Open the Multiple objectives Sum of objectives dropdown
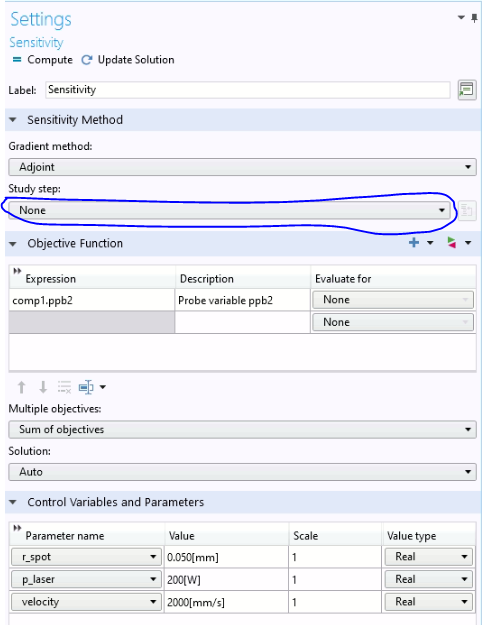The image size is (482, 625). click(x=242, y=429)
